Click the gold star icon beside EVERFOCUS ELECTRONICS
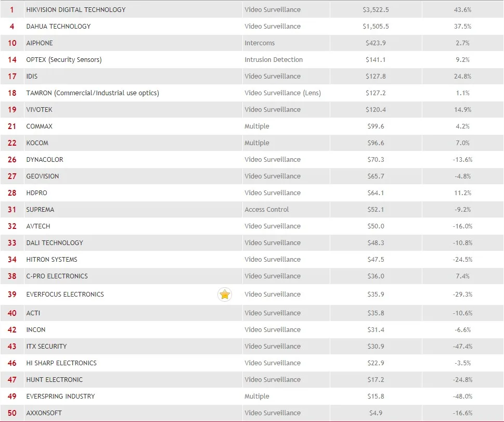Viewport: 504px width, 422px height. point(225,295)
